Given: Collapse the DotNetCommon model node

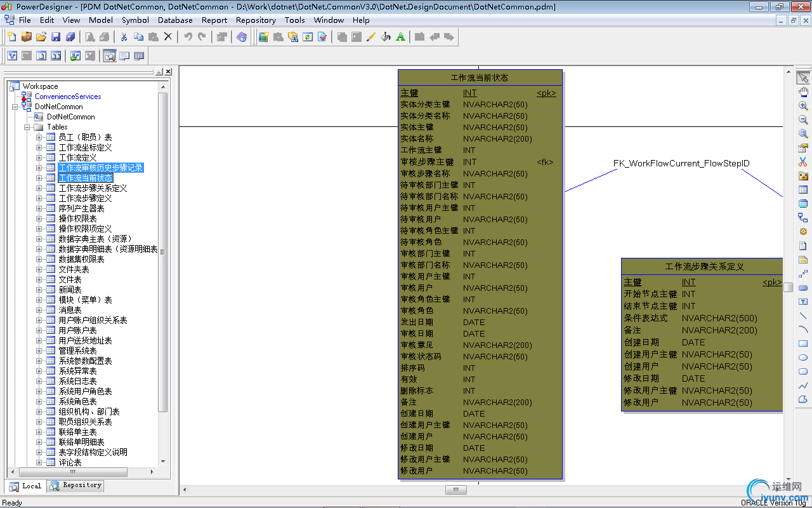Looking at the screenshot, I should coord(15,107).
